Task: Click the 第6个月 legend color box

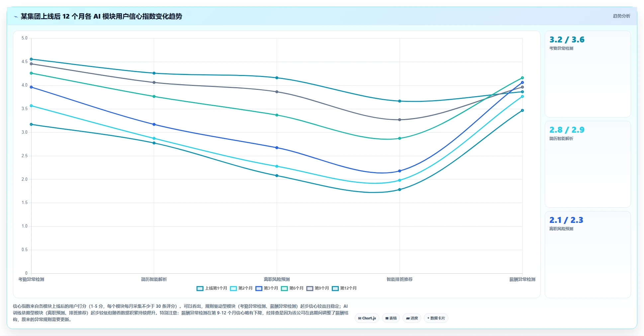Action: pyautogui.click(x=284, y=288)
